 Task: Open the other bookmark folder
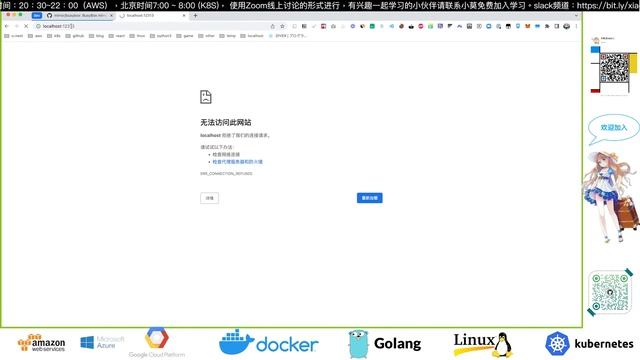(x=207, y=36)
